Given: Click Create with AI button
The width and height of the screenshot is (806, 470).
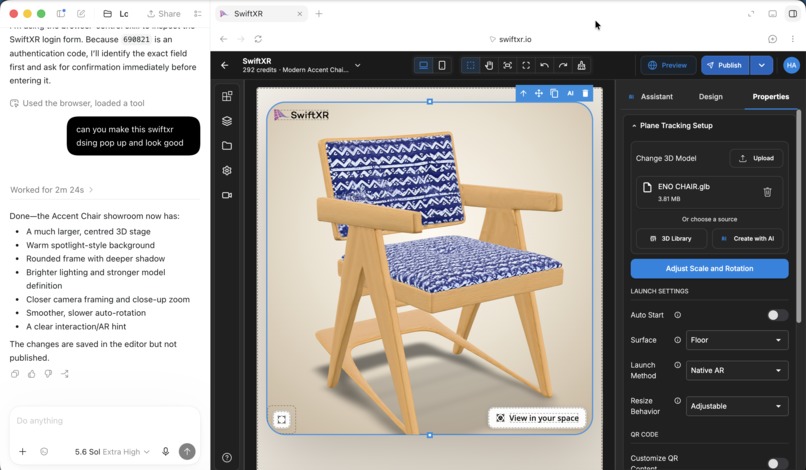Looking at the screenshot, I should point(747,239).
